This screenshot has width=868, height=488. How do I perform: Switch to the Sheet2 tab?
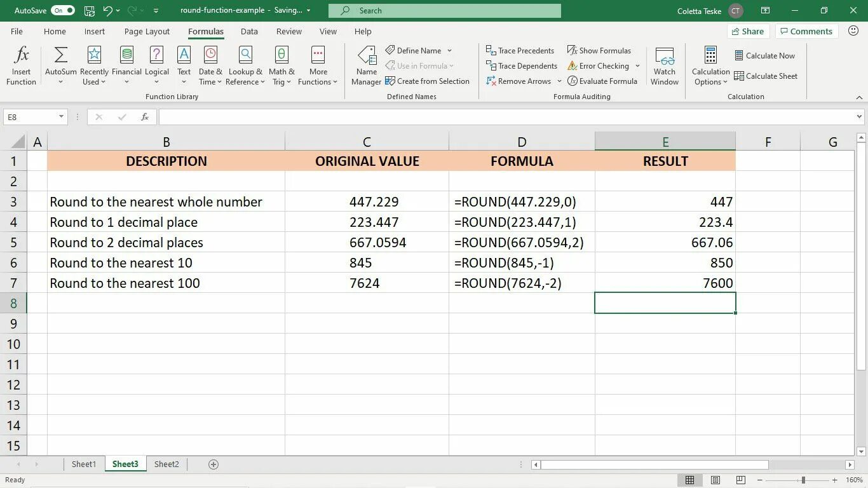(x=166, y=464)
